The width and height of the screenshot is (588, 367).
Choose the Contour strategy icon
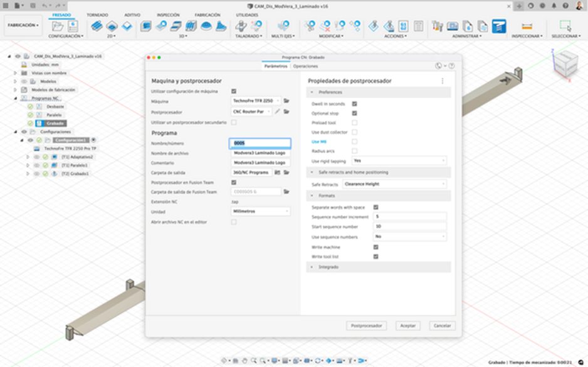coord(191,26)
